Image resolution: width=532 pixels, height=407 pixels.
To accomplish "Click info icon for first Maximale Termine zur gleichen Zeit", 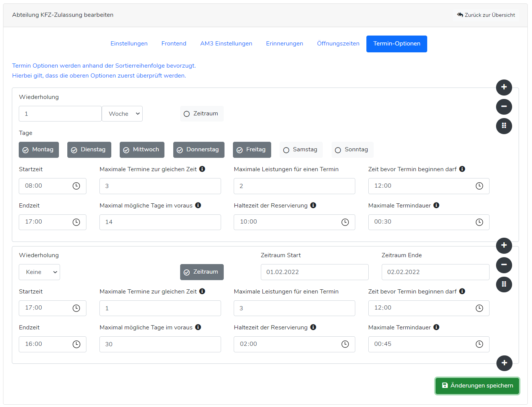I will 202,169.
